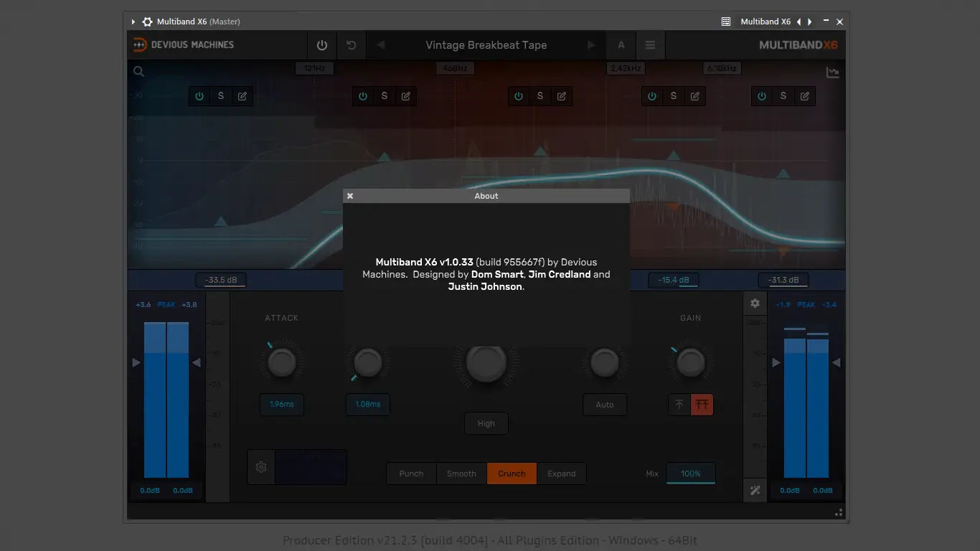Toggle power for band 3
The image size is (980, 551).
[x=519, y=96]
